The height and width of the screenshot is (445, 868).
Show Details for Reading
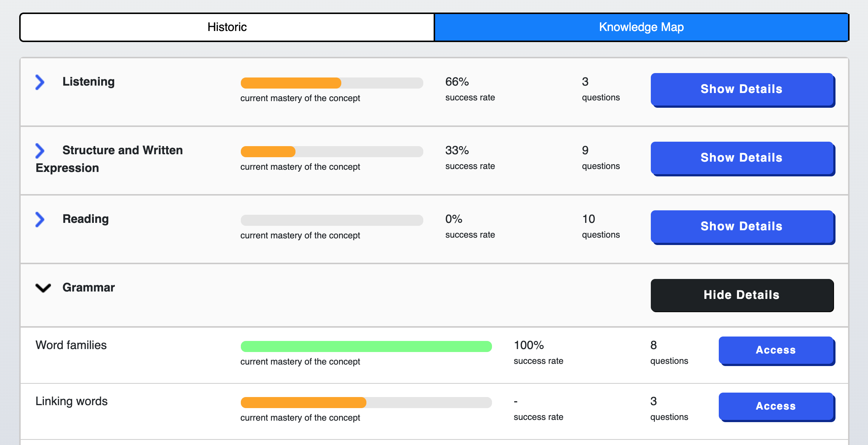tap(742, 227)
